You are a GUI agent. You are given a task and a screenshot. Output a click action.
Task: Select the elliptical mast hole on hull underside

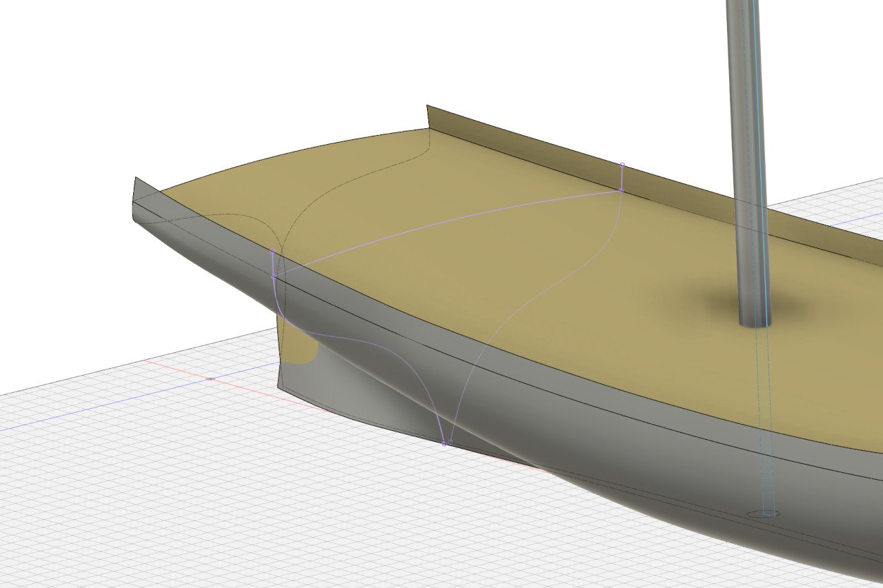pyautogui.click(x=764, y=514)
